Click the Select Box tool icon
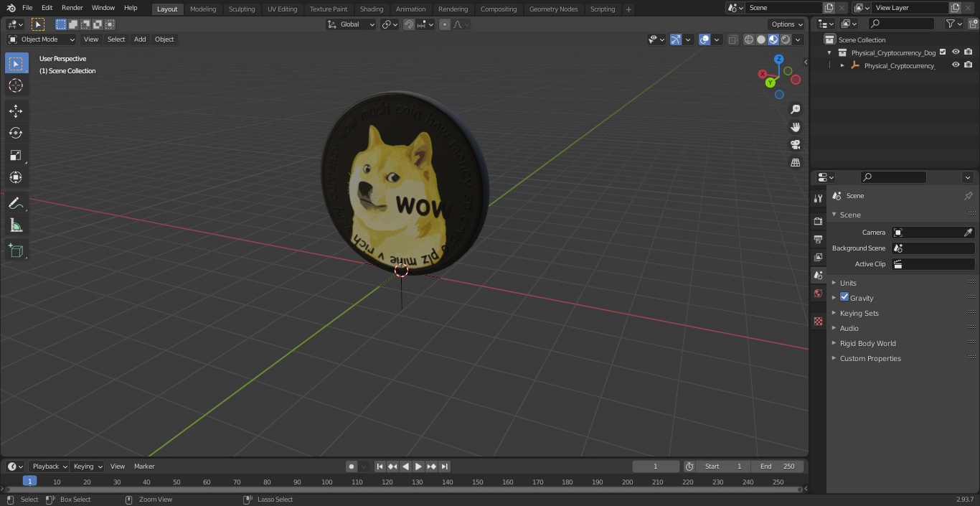 tap(16, 63)
